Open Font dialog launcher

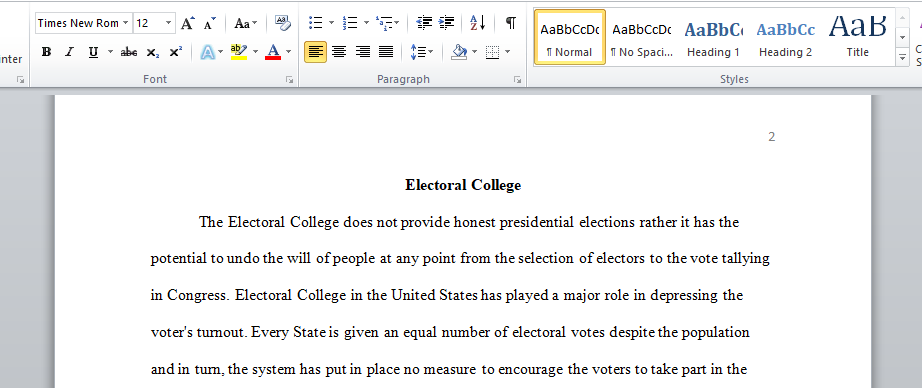point(289,79)
